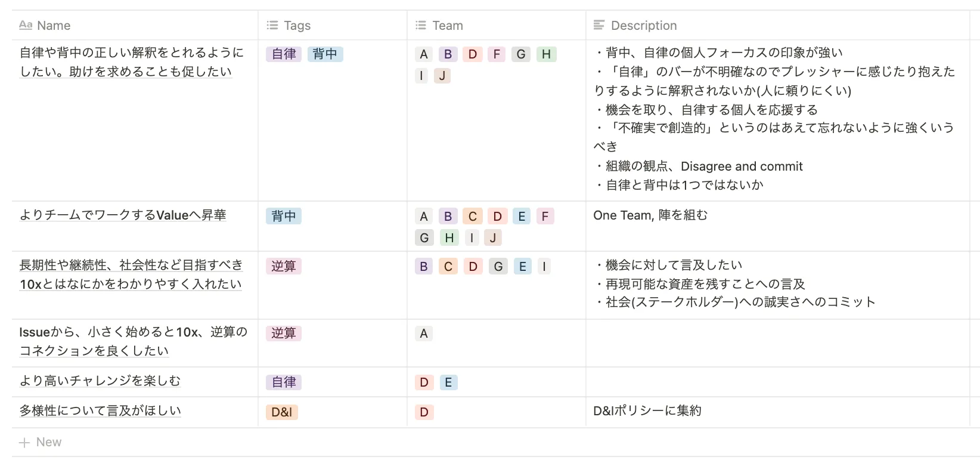The image size is (980, 463).
Task: Open the page titled 多様性について言及がほしい
Action: 100,411
